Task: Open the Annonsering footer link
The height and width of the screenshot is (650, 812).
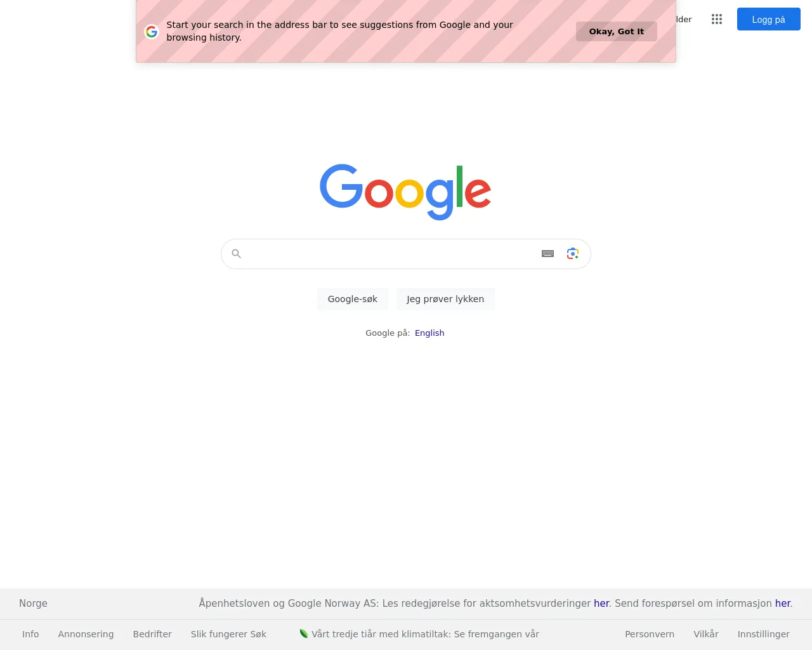Action: coord(86,634)
